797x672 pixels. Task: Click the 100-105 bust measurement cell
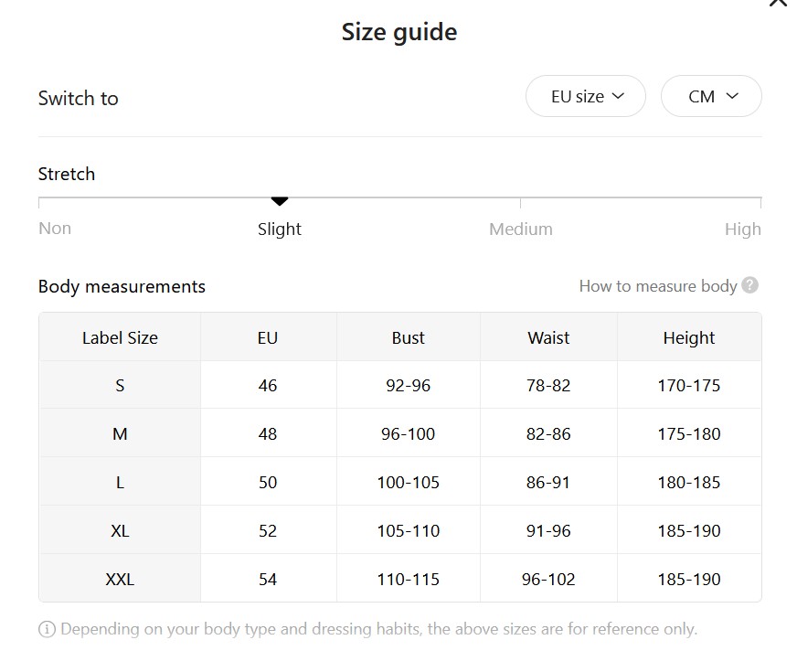click(x=408, y=482)
